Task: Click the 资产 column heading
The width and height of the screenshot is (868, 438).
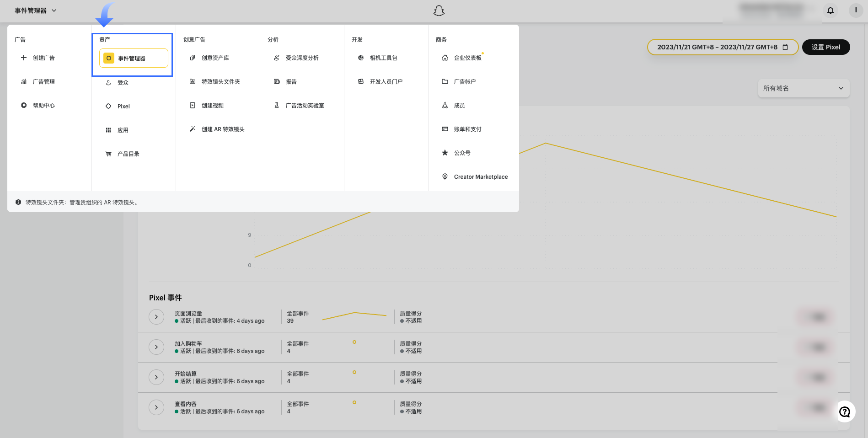Action: pyautogui.click(x=105, y=40)
